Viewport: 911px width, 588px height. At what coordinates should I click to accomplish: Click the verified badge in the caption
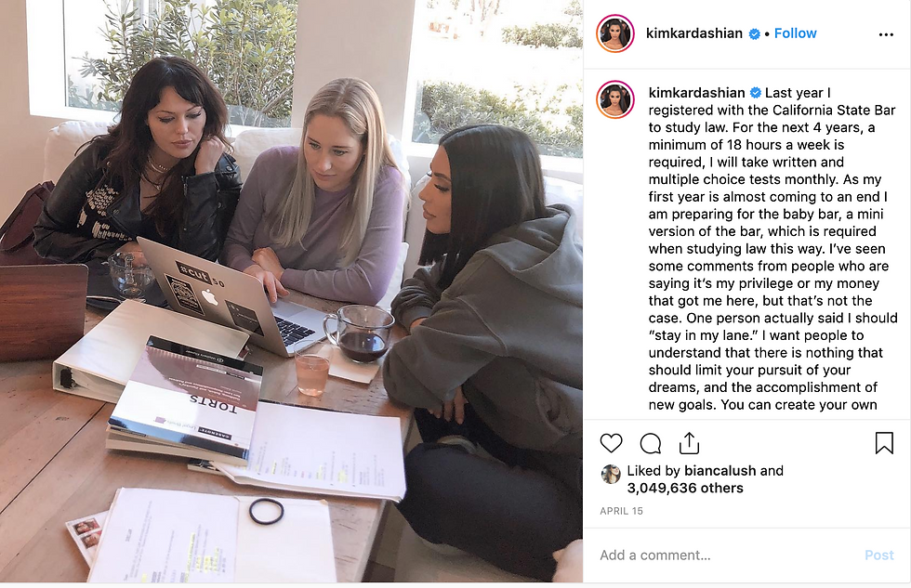(755, 93)
